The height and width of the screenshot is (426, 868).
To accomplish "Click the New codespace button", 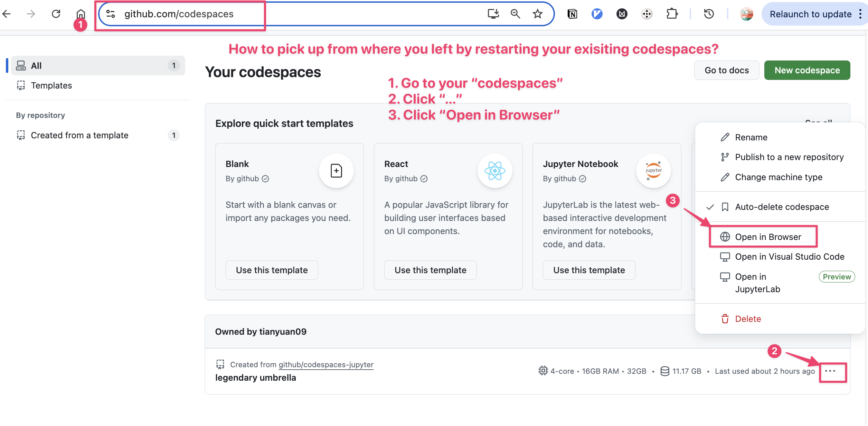I will (x=807, y=70).
